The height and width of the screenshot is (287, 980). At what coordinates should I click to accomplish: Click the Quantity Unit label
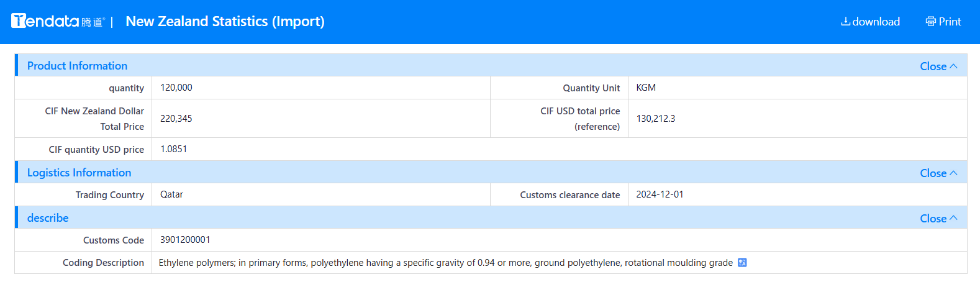point(591,88)
